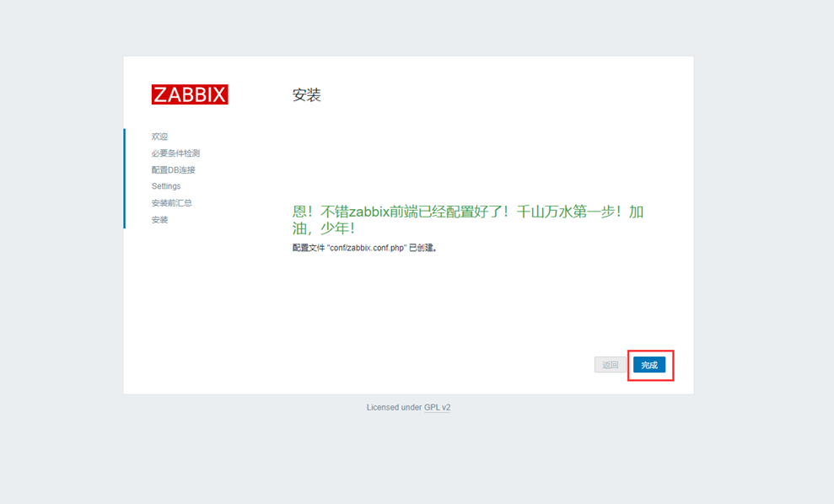This screenshot has width=834, height=504.
Task: Click the conf/zabbix.conf.php file path
Action: 359,249
